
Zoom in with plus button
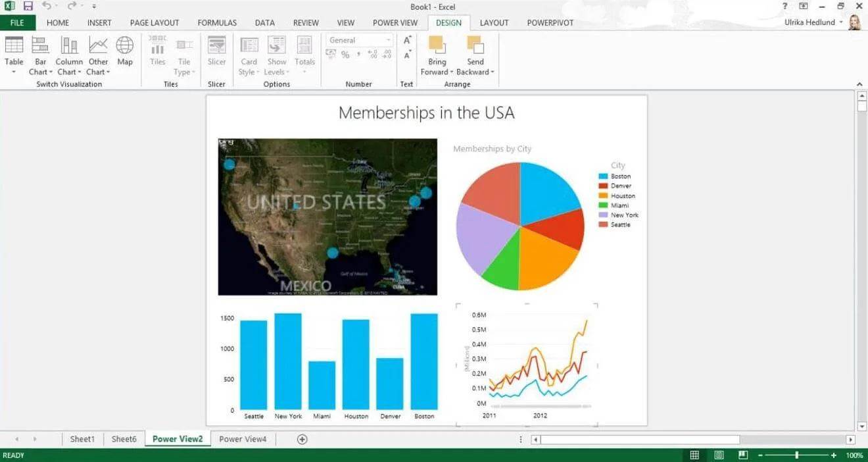click(834, 455)
